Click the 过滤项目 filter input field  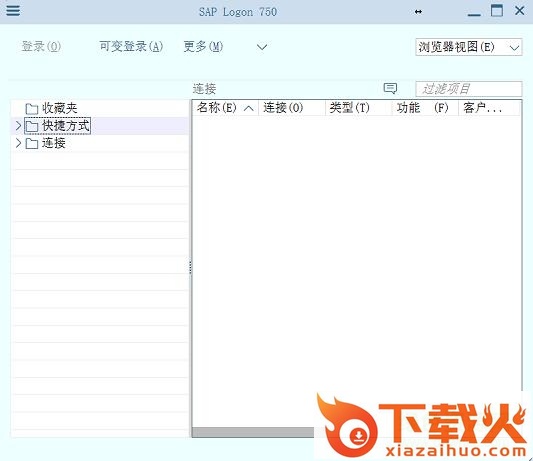click(x=469, y=89)
